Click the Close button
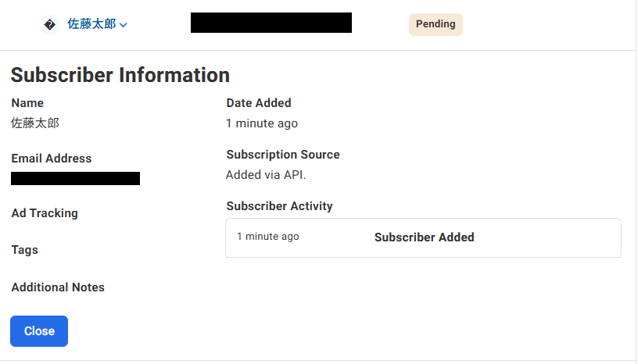The height and width of the screenshot is (364, 638). coord(39,331)
